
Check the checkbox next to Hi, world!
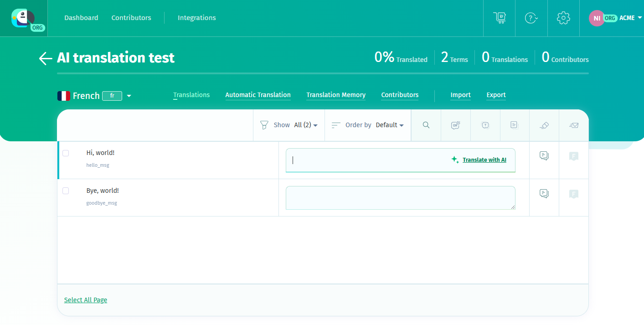(x=65, y=153)
